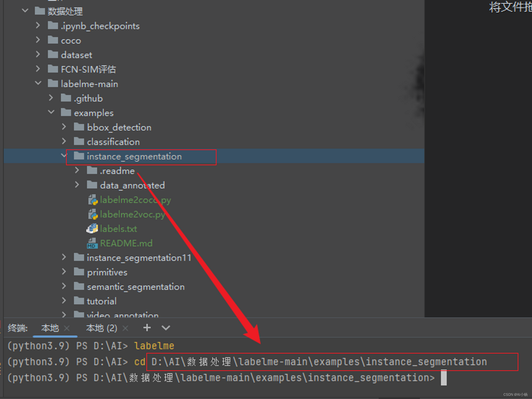This screenshot has height=399, width=532.
Task: Collapse the labelme-main folder
Action: tap(38, 83)
